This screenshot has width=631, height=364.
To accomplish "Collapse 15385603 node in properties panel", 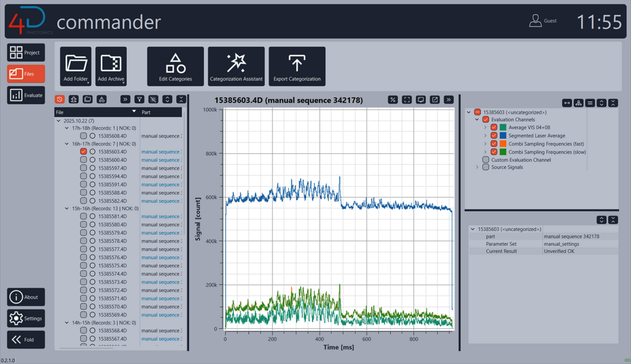I will pyautogui.click(x=473, y=229).
